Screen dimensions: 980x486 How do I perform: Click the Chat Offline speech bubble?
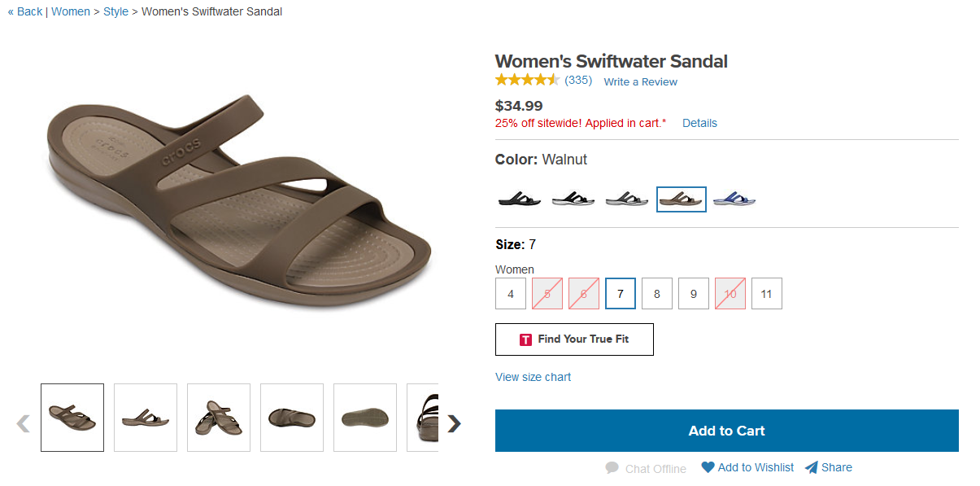click(x=612, y=468)
